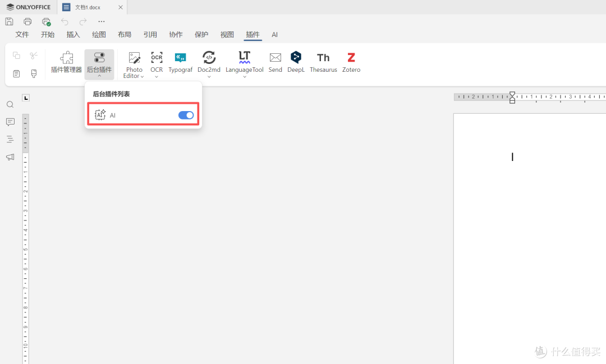Collapse the 后台插件 dropdown button
The image size is (606, 364).
99,64
